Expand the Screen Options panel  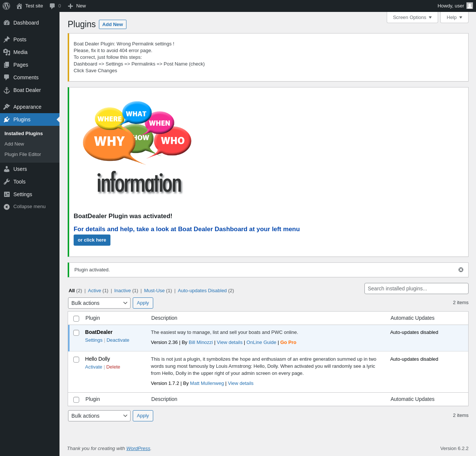412,17
